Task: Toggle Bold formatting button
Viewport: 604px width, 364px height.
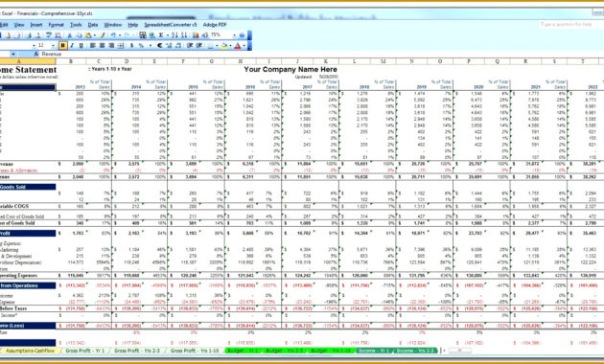Action: tap(62, 45)
